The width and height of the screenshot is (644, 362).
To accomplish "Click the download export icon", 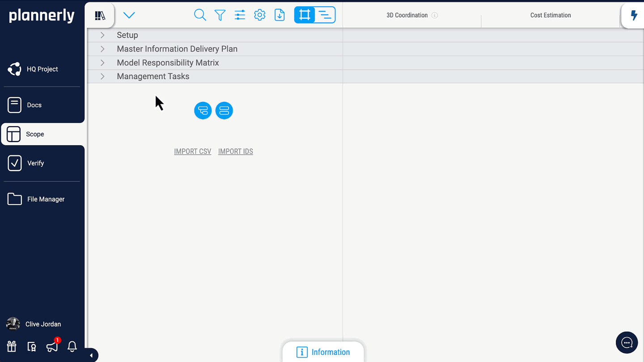I will tap(280, 15).
